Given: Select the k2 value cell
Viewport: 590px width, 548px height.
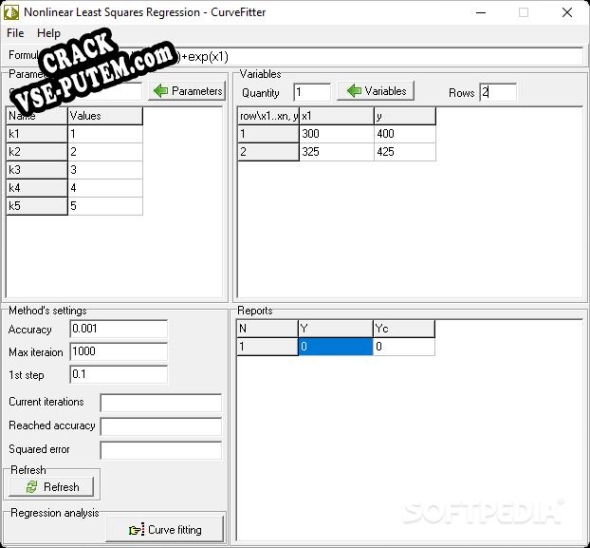Looking at the screenshot, I should pos(105,152).
